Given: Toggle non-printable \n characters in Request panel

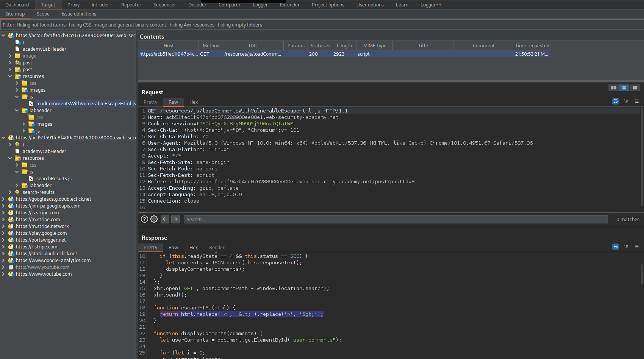Looking at the screenshot, I should 626,101.
